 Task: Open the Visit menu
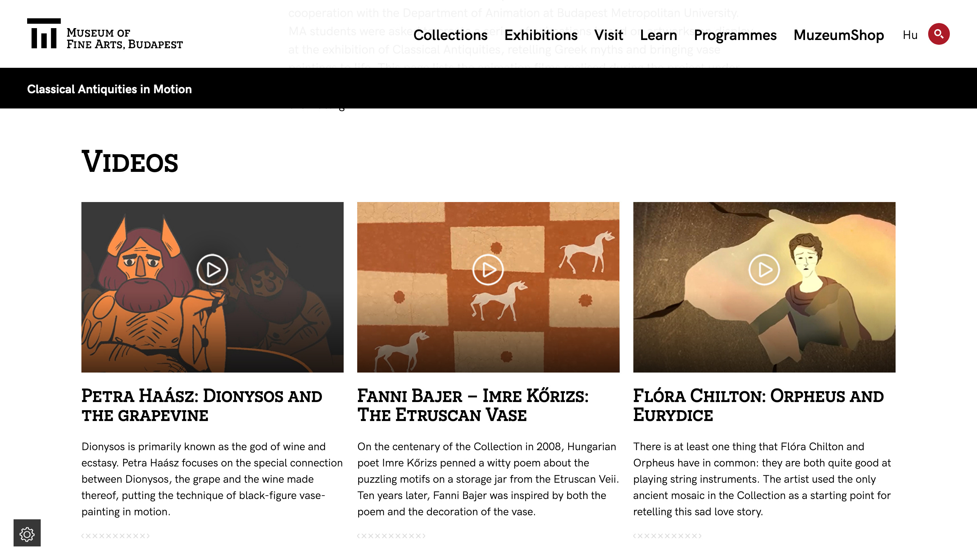click(x=608, y=35)
